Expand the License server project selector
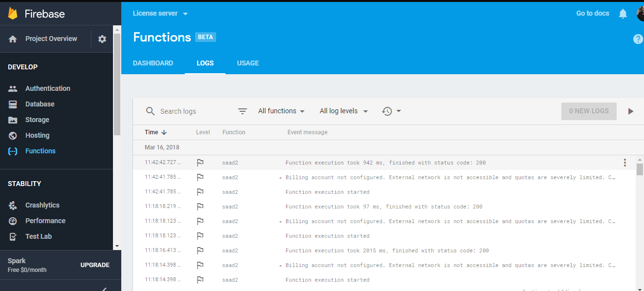The width and height of the screenshot is (644, 291). 160,13
